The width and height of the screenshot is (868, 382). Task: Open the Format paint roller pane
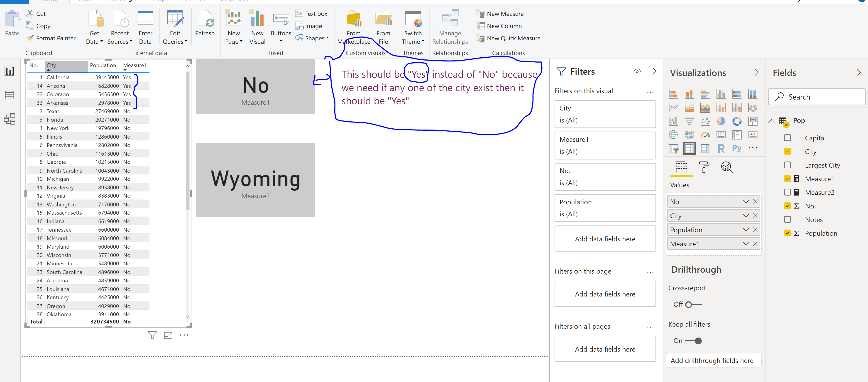click(x=704, y=167)
